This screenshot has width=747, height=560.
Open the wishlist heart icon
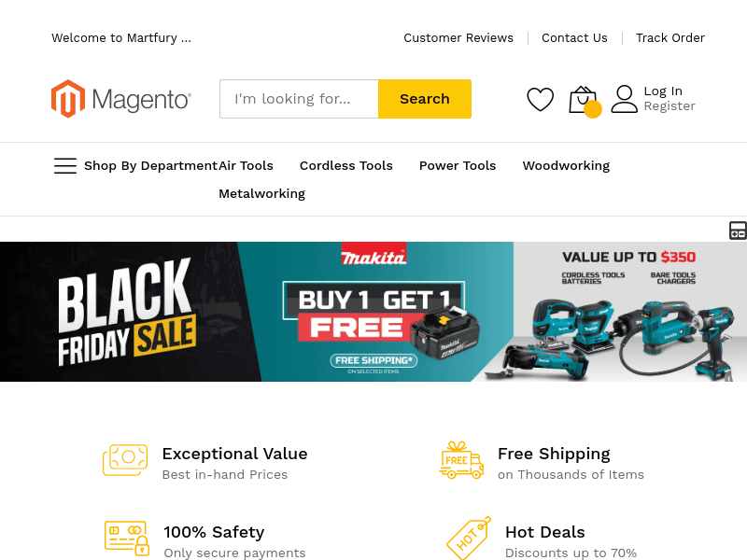click(x=540, y=100)
